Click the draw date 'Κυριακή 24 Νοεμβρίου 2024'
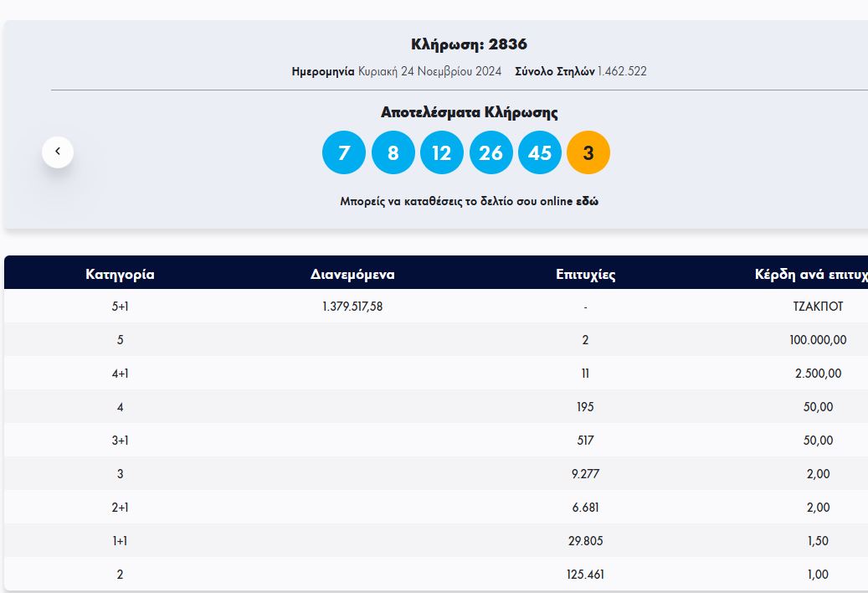The width and height of the screenshot is (868, 593). [429, 71]
